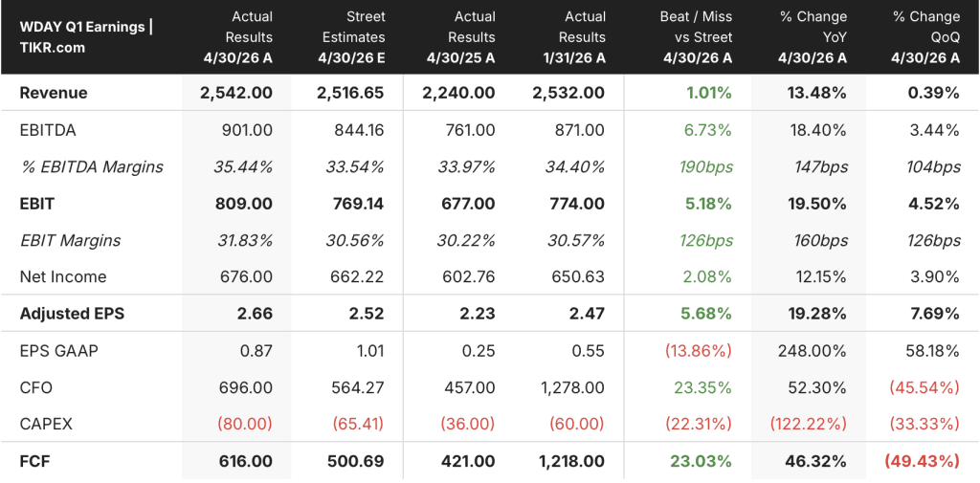Viewport: 980px width, 483px height.
Task: Click EBIT YoY change 19.50%
Action: click(817, 204)
